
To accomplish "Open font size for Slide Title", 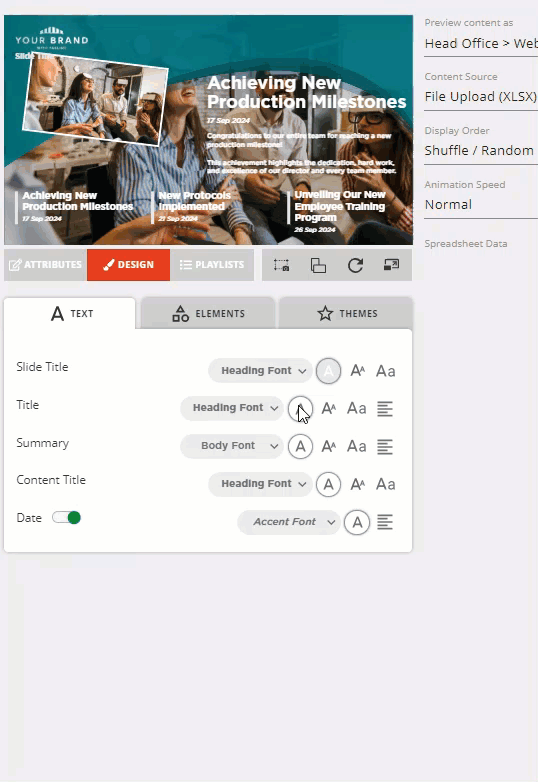I will pyautogui.click(x=358, y=371).
